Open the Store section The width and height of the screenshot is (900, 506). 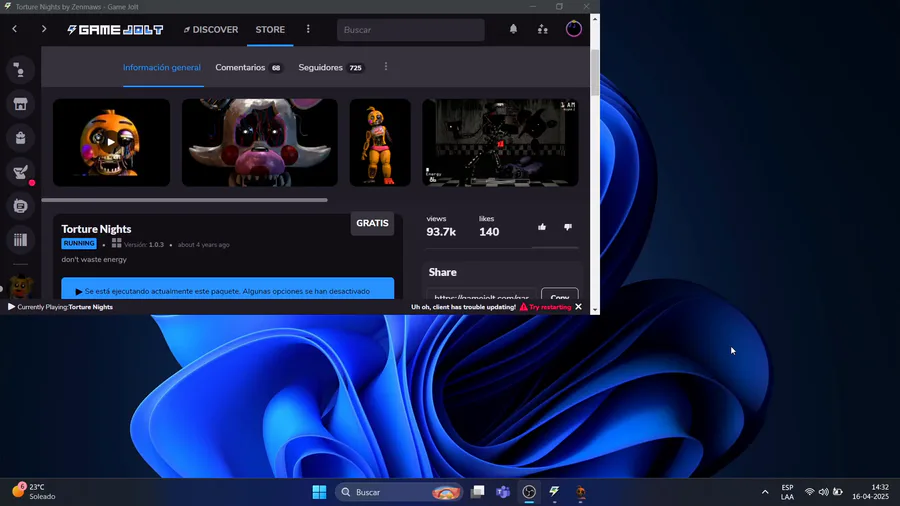click(x=270, y=30)
